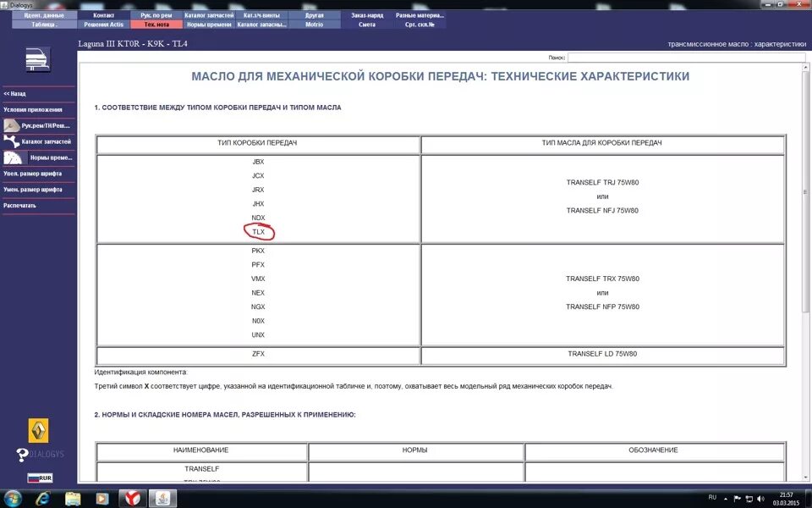812x508 pixels.
Task: Launch Internet Explorer from taskbar
Action: 42,499
